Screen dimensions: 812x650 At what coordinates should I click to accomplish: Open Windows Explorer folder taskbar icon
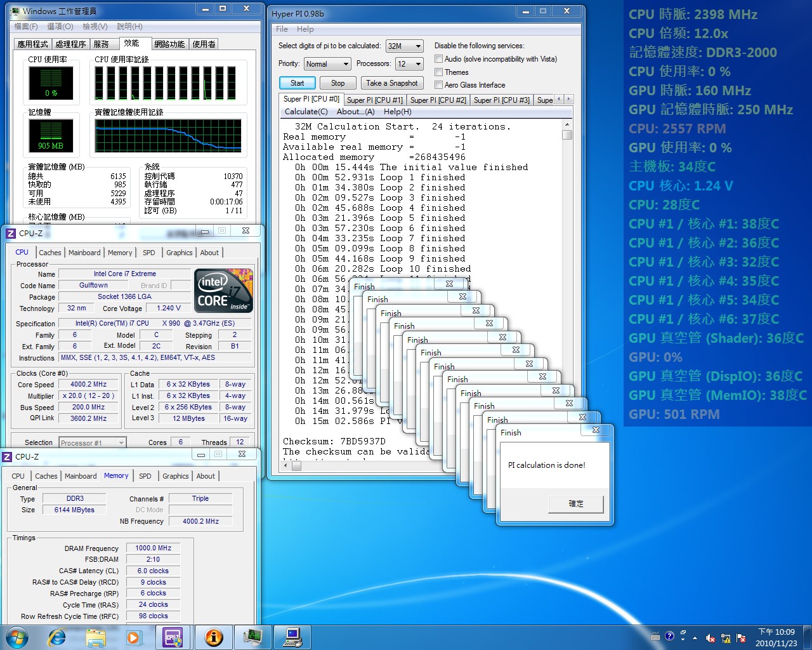coord(95,637)
